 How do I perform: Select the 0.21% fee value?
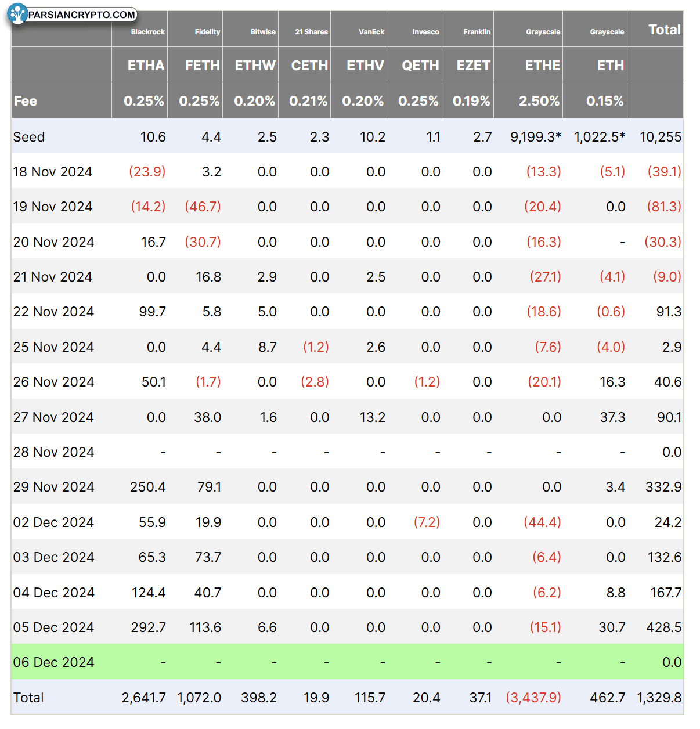pos(308,101)
